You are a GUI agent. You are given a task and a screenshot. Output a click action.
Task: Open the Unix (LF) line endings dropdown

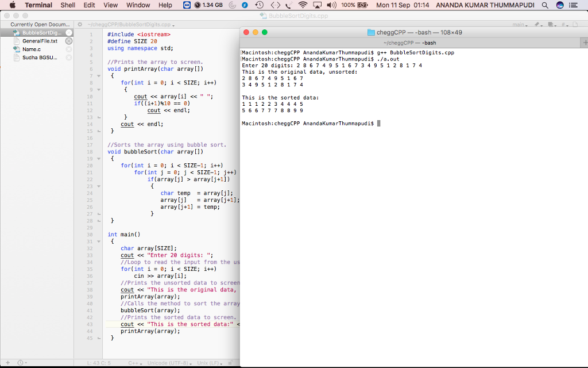point(210,363)
